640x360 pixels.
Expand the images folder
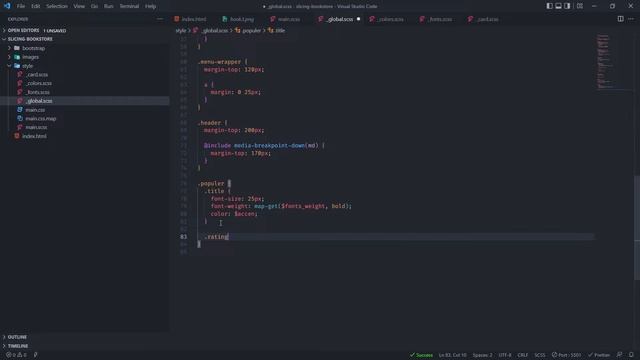31,57
